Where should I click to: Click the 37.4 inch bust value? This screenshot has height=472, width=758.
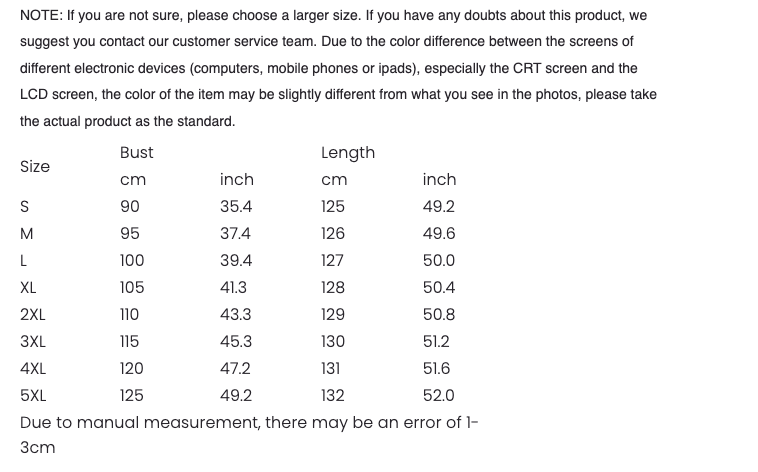coord(236,234)
